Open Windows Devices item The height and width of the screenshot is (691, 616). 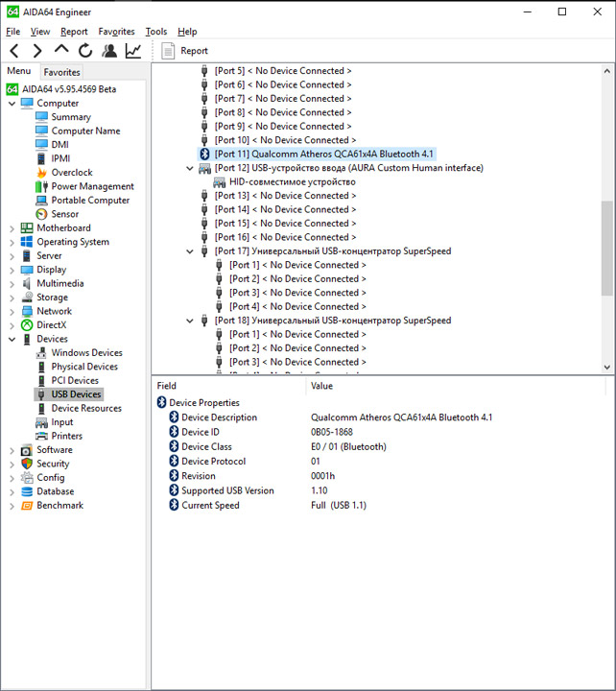click(86, 352)
